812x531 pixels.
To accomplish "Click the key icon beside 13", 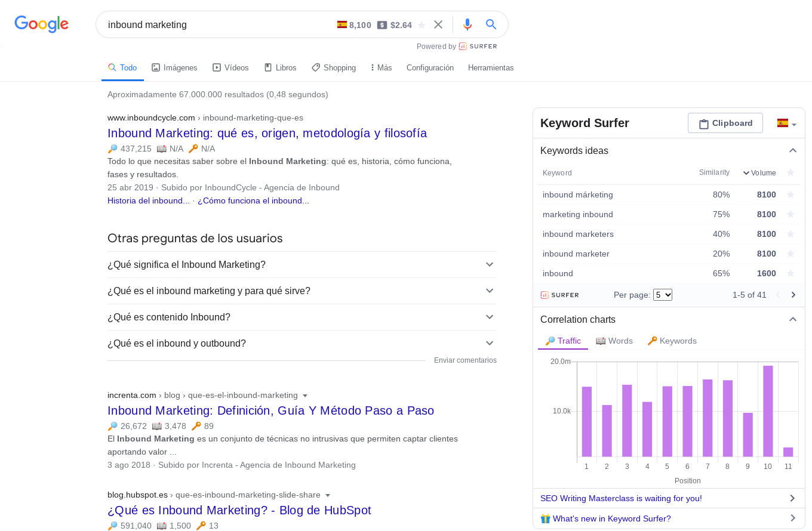I will point(201,526).
